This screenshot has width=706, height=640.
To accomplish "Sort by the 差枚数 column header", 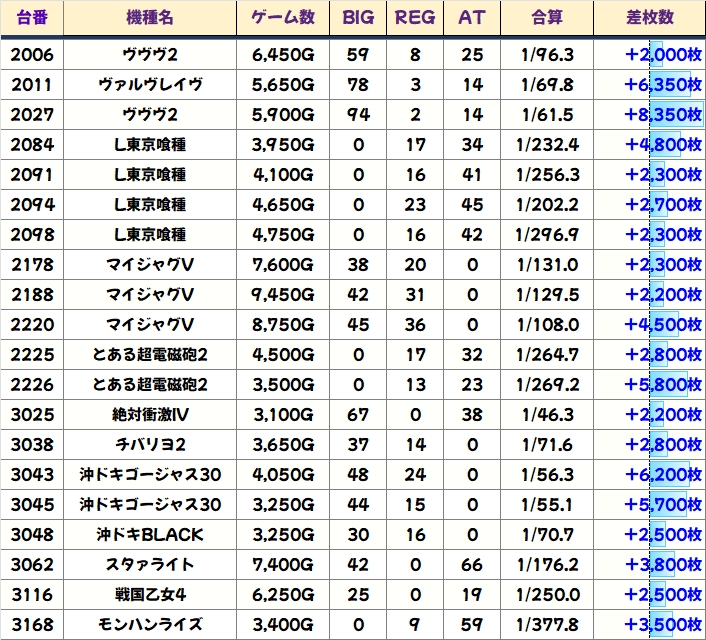I will click(x=649, y=18).
